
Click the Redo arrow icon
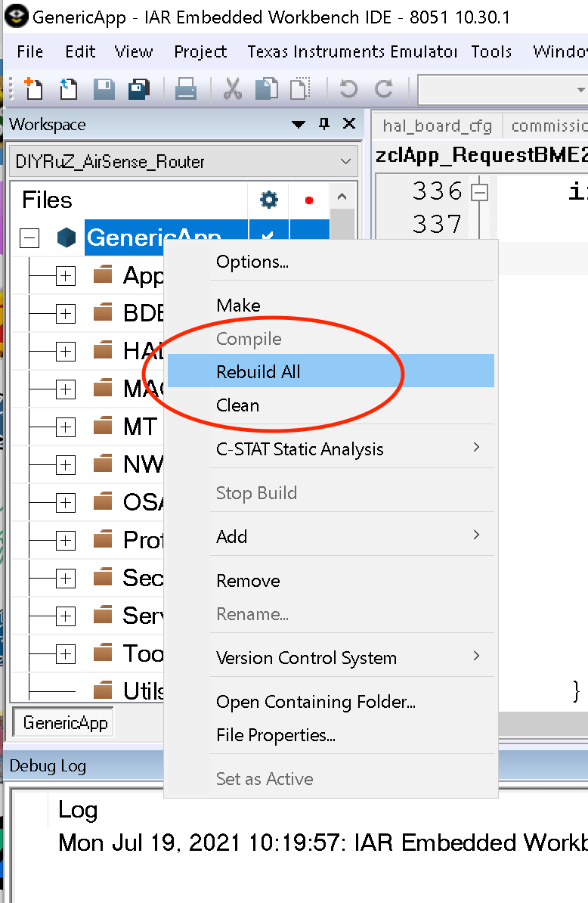384,89
